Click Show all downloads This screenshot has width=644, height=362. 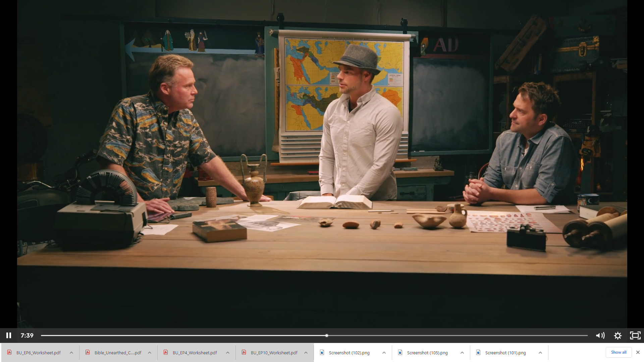pyautogui.click(x=619, y=352)
